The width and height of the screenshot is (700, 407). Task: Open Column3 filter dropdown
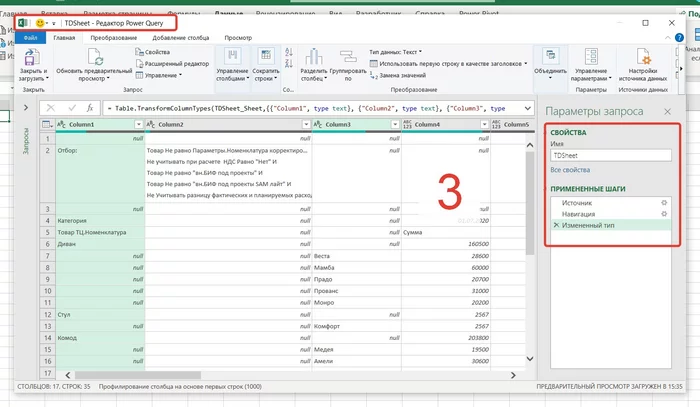click(x=395, y=125)
